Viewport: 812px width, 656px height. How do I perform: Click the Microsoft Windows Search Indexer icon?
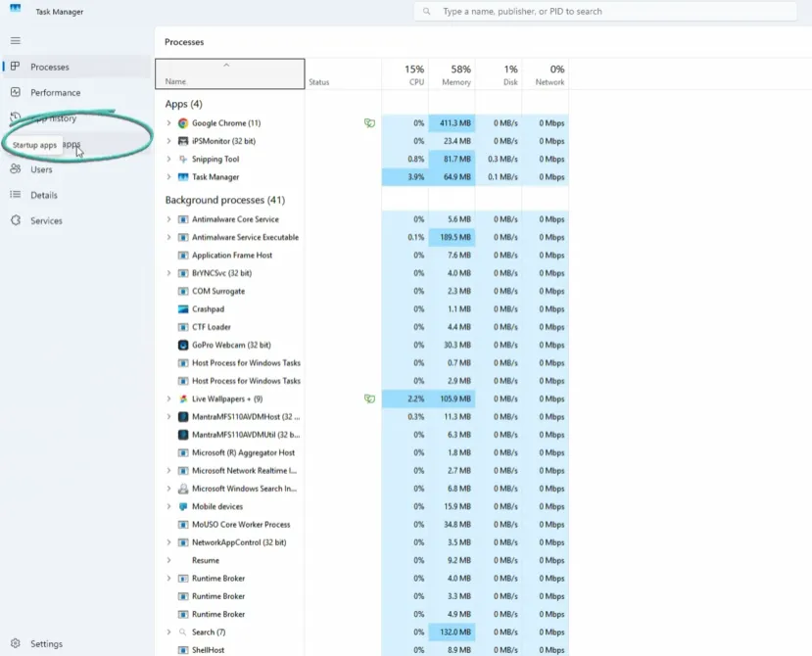click(183, 489)
